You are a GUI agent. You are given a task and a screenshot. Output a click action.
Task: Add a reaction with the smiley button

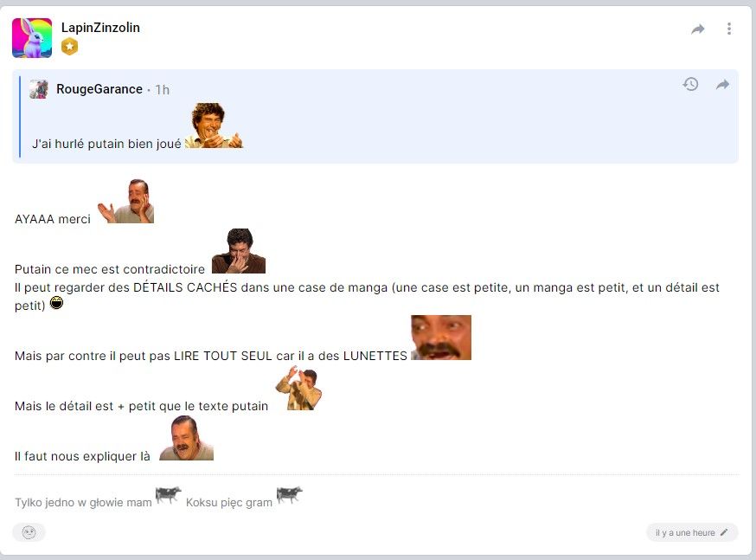pyautogui.click(x=29, y=532)
